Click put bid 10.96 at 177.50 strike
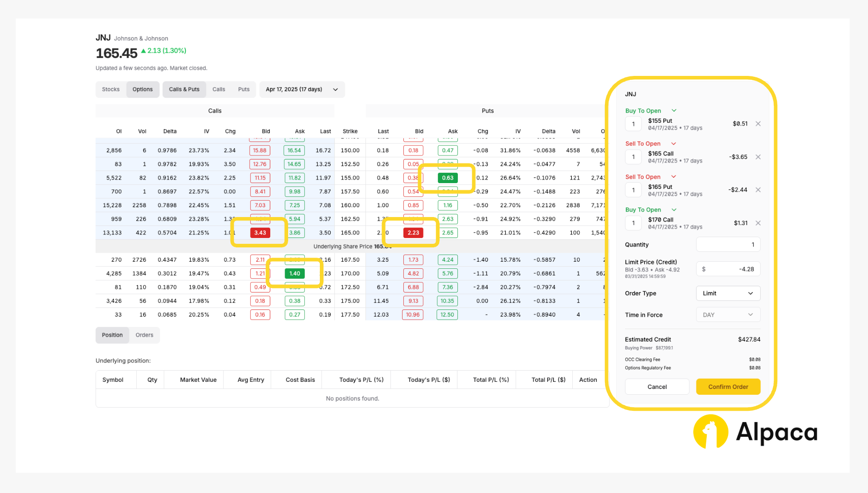The height and width of the screenshot is (493, 868). [x=413, y=315]
